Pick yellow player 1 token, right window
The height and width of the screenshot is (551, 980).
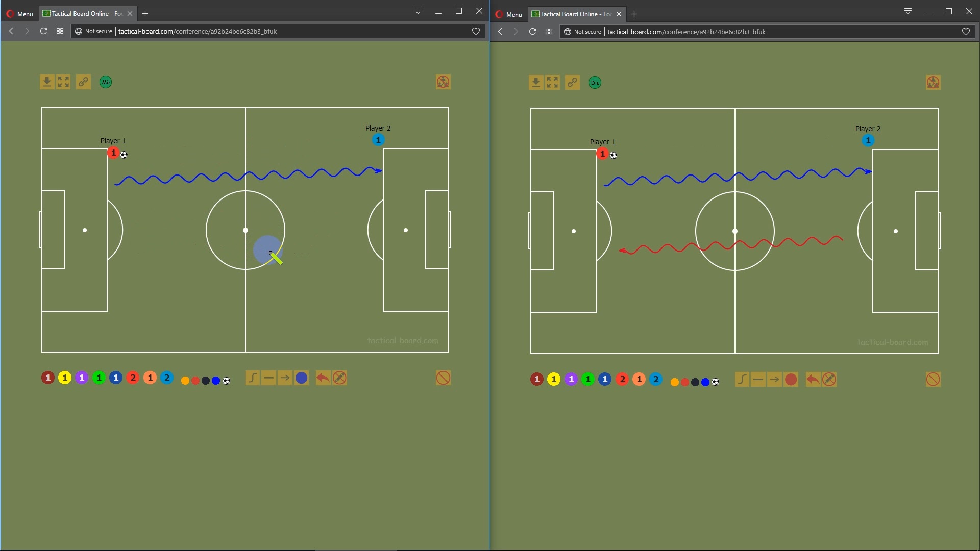point(554,379)
